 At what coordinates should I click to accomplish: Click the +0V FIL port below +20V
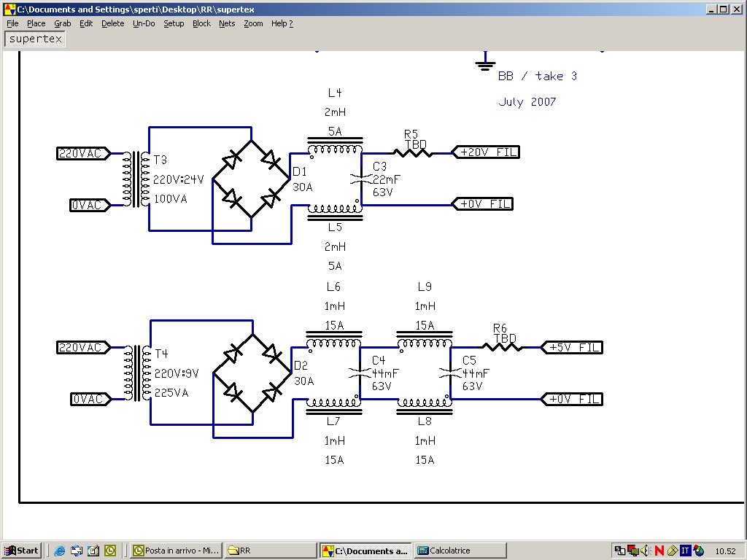[482, 204]
